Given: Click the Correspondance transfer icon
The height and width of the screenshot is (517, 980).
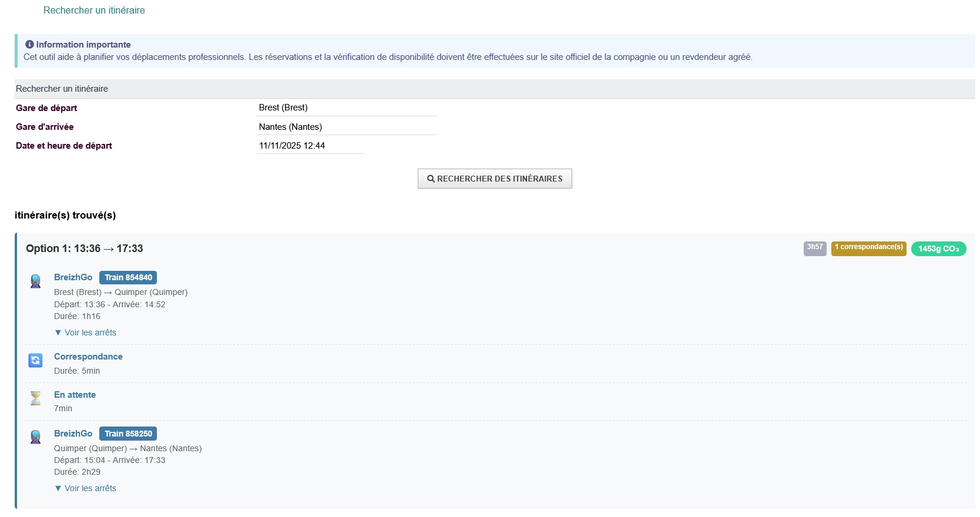Looking at the screenshot, I should [x=35, y=360].
